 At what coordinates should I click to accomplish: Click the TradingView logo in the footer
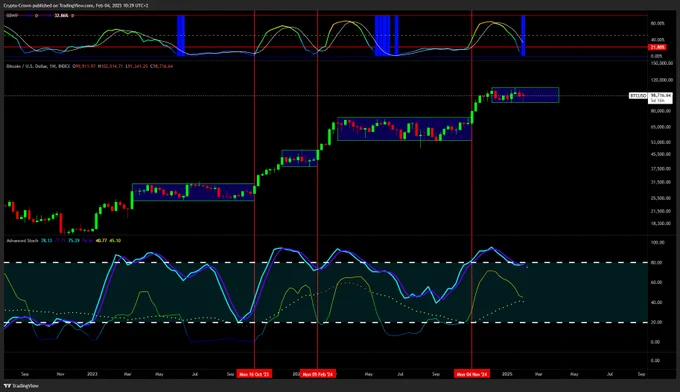point(21,386)
